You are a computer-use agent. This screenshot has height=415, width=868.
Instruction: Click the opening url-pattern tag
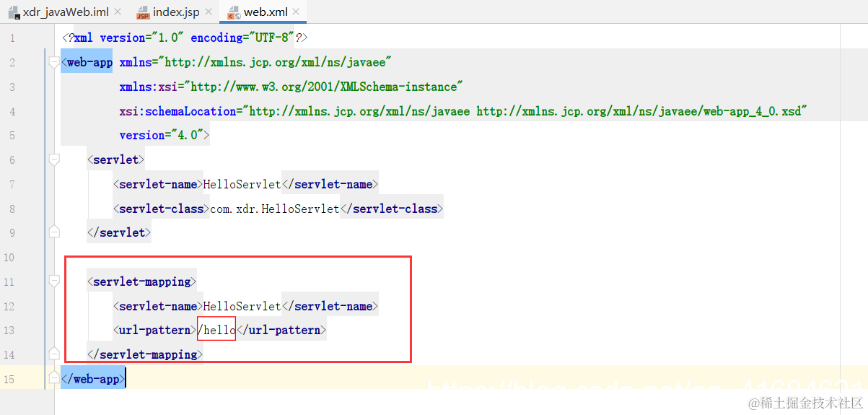click(154, 330)
